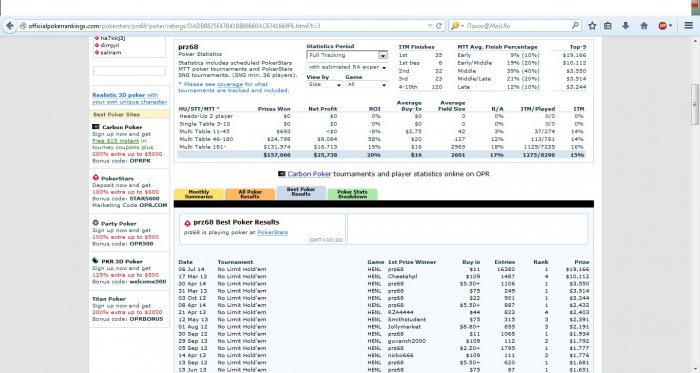Select Best Poker Results tab
This screenshot has height=373, width=700.
pos(301,192)
